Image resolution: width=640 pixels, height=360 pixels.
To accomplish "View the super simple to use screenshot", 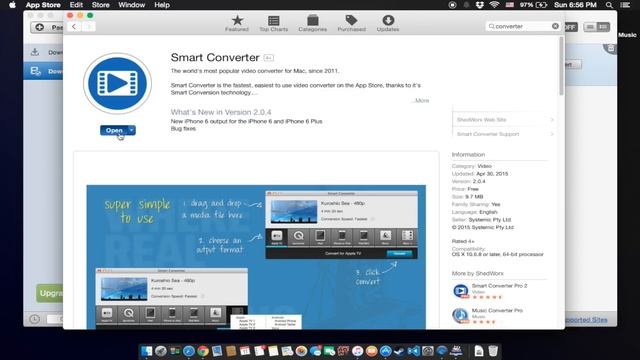I will [x=256, y=257].
